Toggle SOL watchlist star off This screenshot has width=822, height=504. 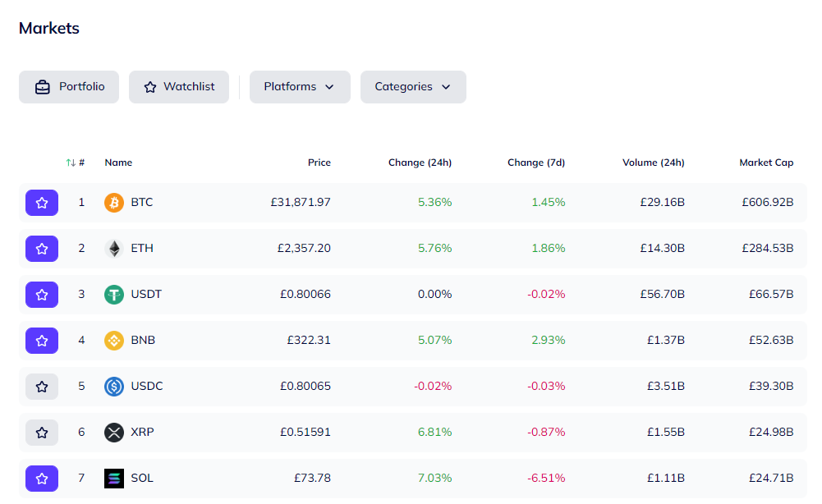click(42, 479)
